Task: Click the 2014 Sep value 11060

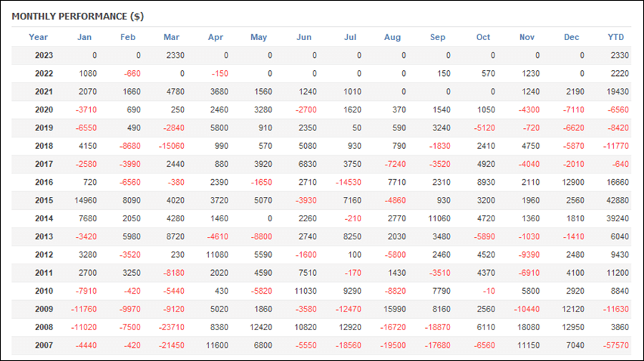Action: click(439, 218)
